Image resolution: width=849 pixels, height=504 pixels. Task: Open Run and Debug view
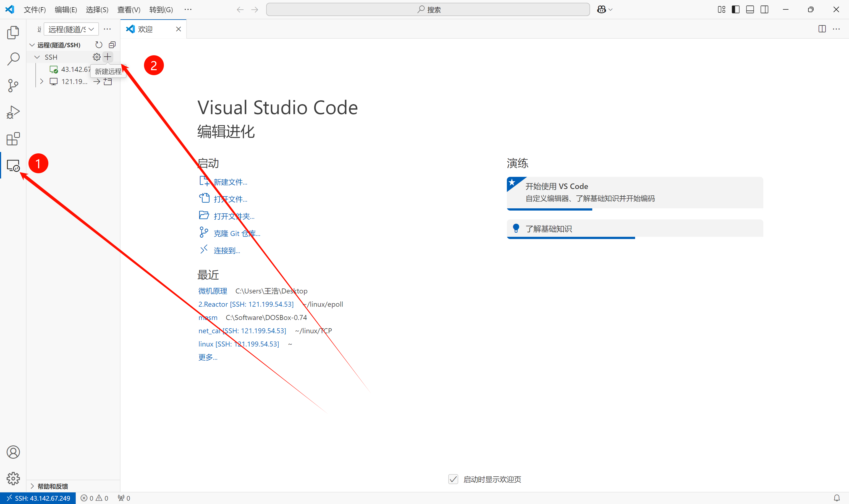(x=13, y=112)
